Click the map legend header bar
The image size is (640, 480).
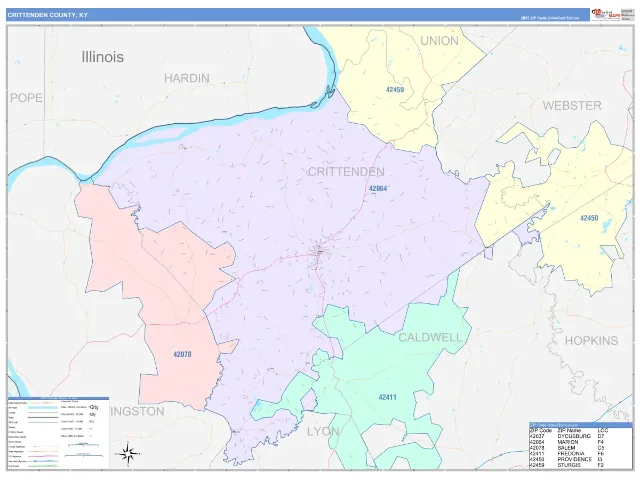click(x=58, y=398)
